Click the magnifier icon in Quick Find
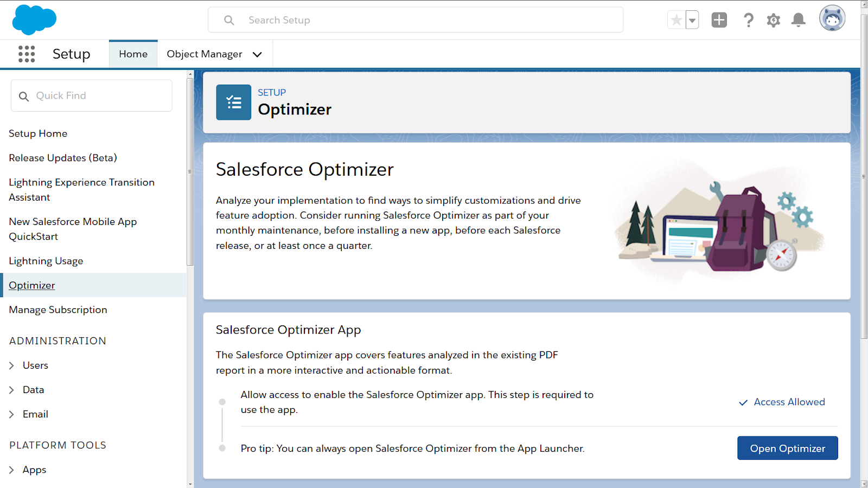The image size is (868, 488). pyautogui.click(x=24, y=96)
